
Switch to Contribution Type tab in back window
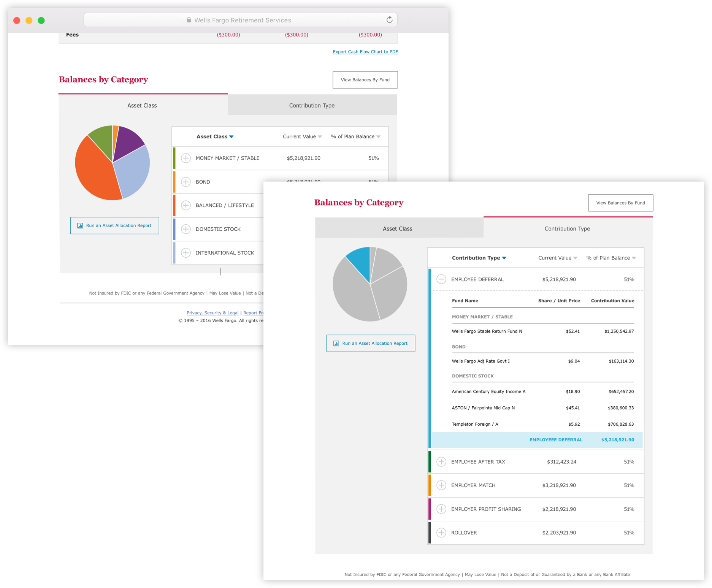[312, 105]
